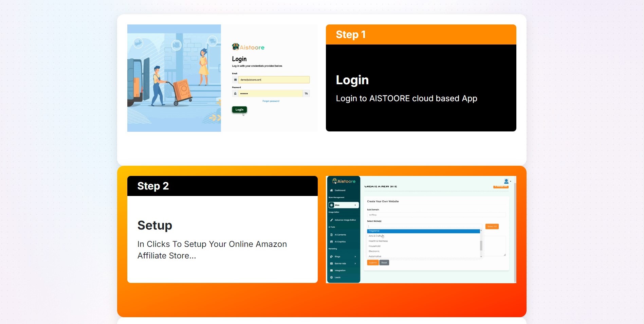Click the 'Step 1' orange header

point(421,35)
